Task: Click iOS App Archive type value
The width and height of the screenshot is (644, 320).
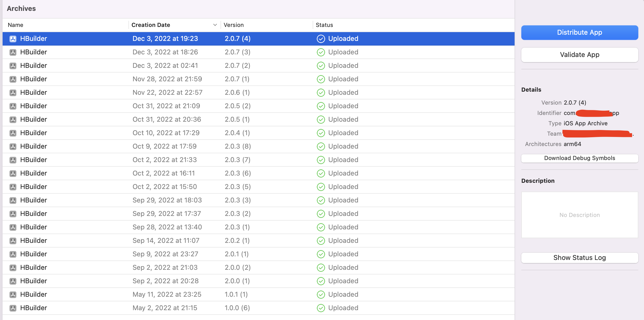Action: coord(586,123)
